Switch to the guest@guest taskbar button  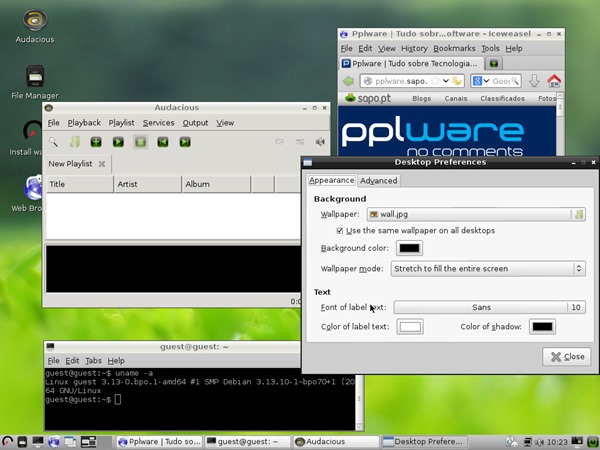(x=247, y=442)
